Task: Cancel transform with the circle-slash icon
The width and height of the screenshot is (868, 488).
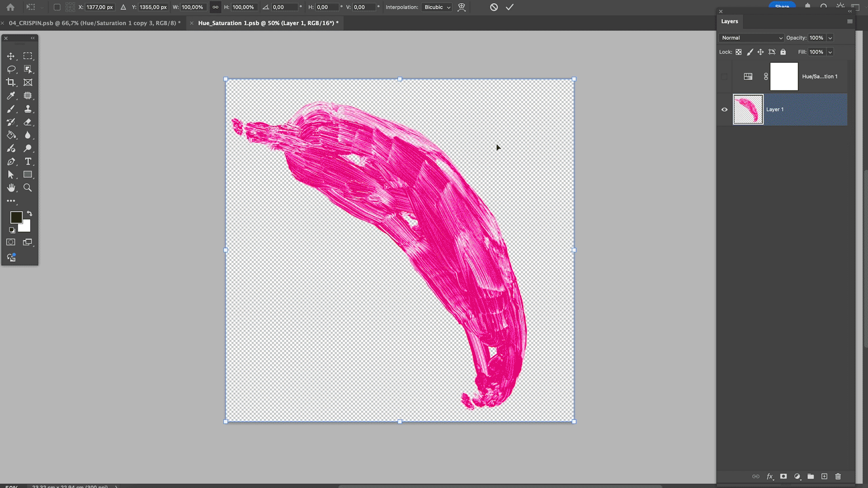Action: pos(494,7)
